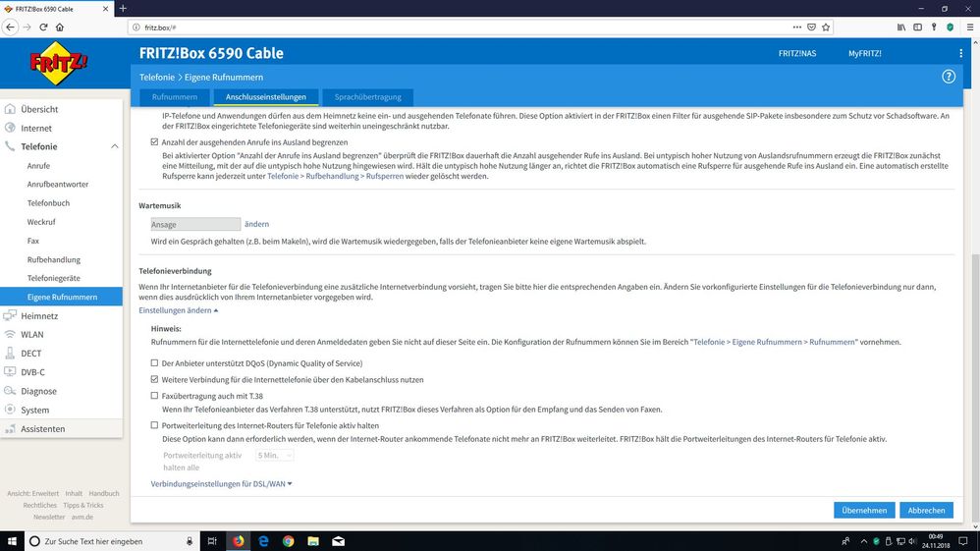Reload the page with refresh icon
The height and width of the screenshot is (551, 980).
pos(43,27)
